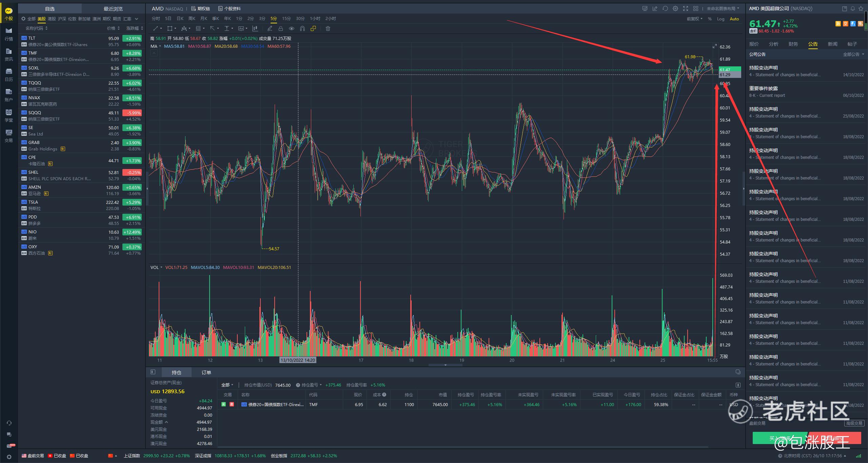Select NIO row in watchlist
868x463 pixels.
pos(81,235)
